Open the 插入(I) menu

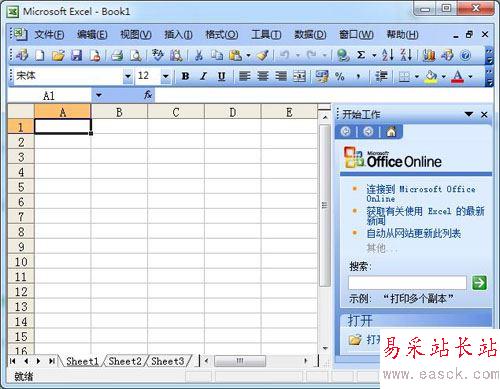(178, 34)
